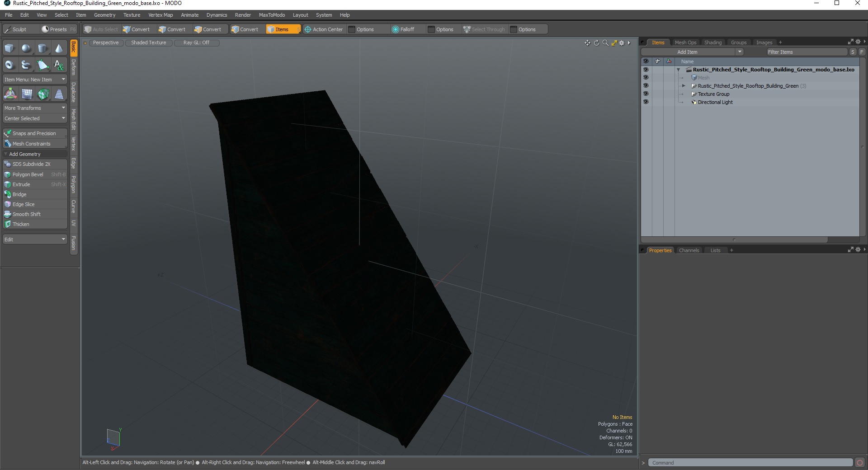Select the Cylinder primitive tool

[42, 48]
